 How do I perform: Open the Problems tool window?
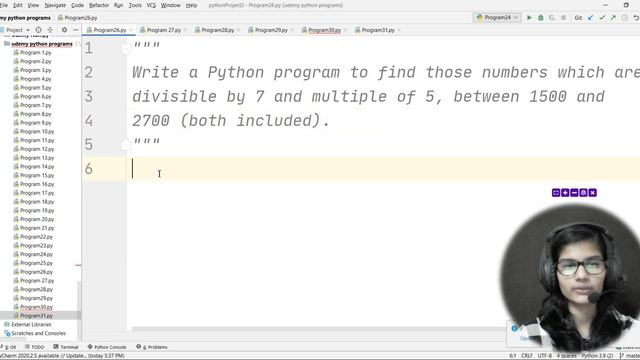tap(152, 347)
